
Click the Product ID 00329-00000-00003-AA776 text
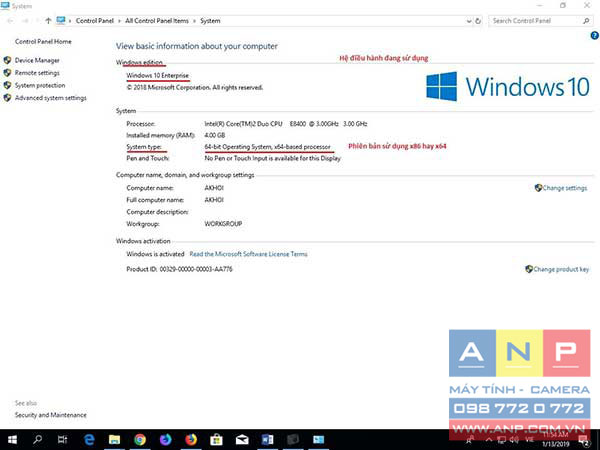(179, 269)
